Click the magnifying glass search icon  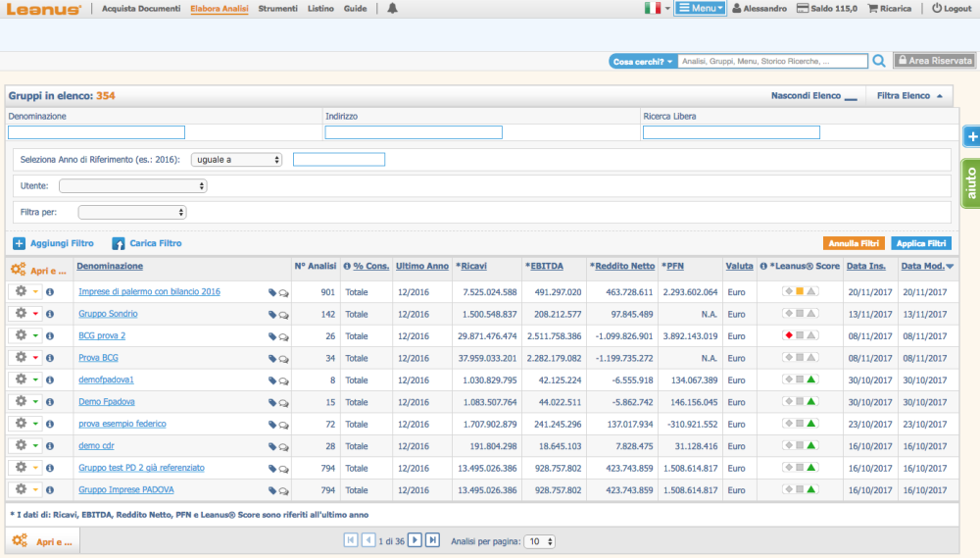879,61
